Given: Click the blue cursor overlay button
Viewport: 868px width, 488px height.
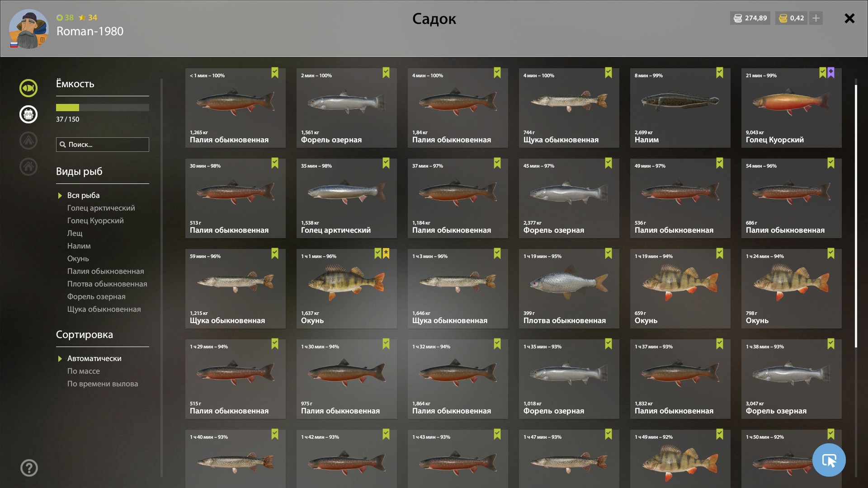Looking at the screenshot, I should coord(829,460).
